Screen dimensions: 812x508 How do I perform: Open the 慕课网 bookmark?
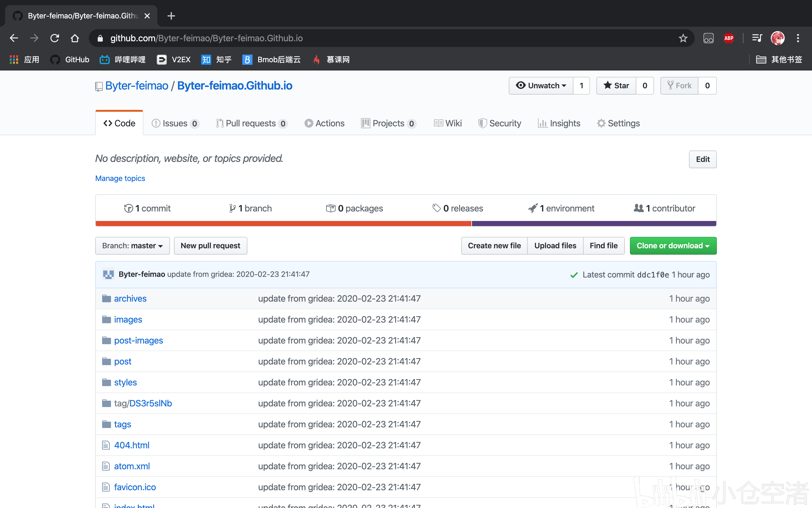coord(331,59)
